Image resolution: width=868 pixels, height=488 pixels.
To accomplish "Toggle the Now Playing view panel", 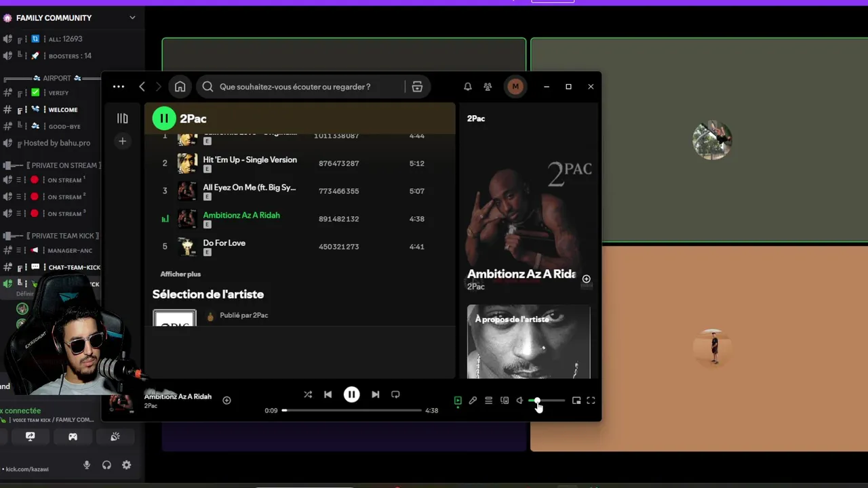I will coord(458,401).
